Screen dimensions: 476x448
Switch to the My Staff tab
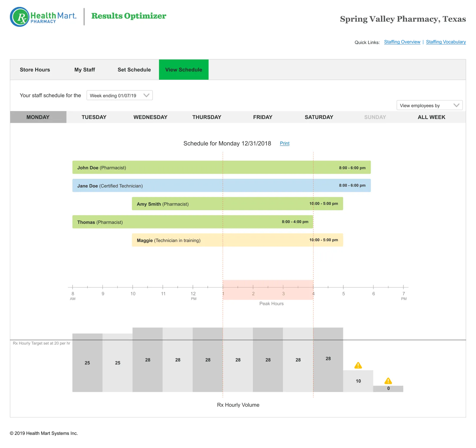coord(85,70)
